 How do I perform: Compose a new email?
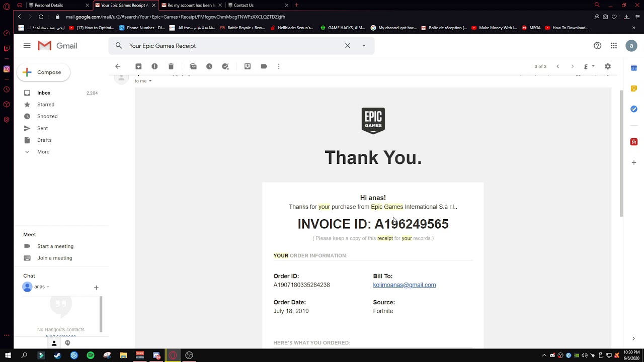[x=43, y=72]
